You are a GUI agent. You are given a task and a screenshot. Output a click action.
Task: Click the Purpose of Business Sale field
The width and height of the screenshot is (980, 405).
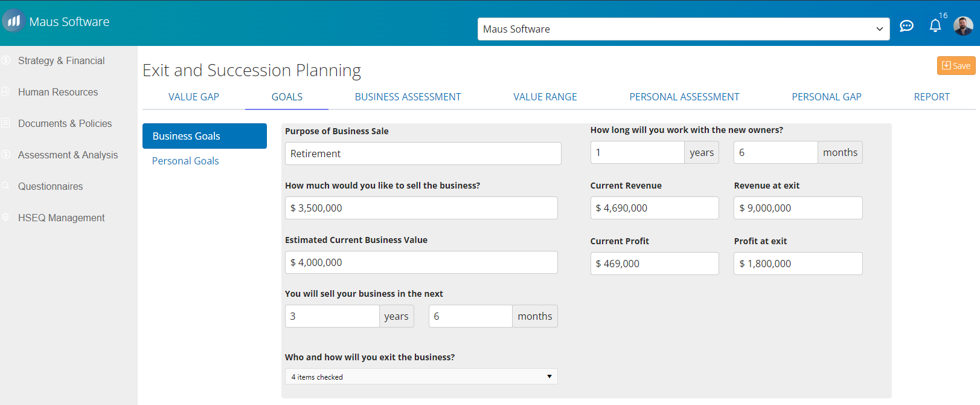[423, 154]
